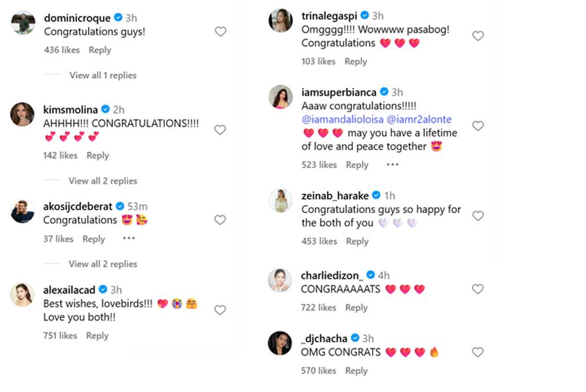Open the @iamandalioloisa mention link
This screenshot has width=586, height=392.
(x=342, y=119)
